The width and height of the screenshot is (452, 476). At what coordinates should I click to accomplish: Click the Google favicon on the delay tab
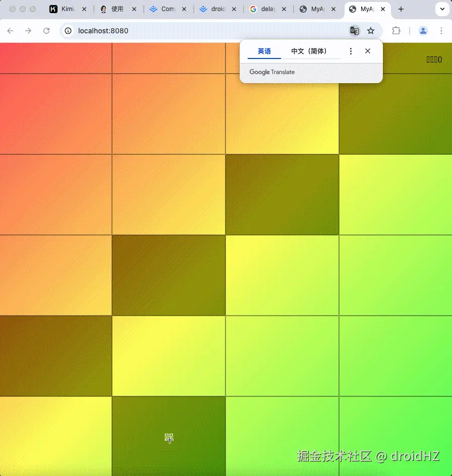[x=253, y=9]
